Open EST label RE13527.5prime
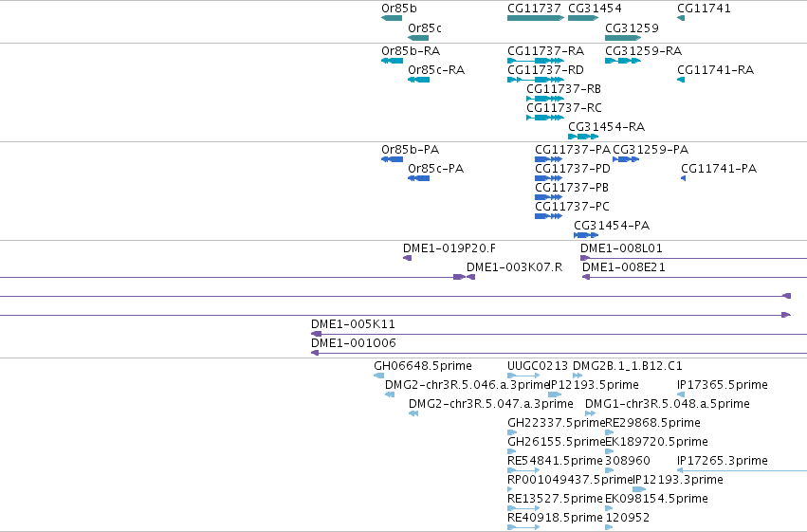The height and width of the screenshot is (532, 807). (555, 500)
